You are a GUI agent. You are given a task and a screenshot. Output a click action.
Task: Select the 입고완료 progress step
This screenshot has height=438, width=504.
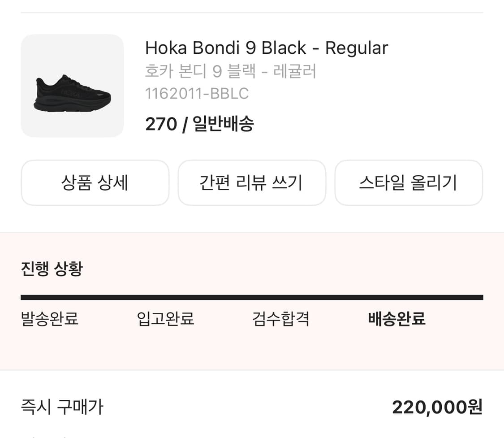[165, 319]
